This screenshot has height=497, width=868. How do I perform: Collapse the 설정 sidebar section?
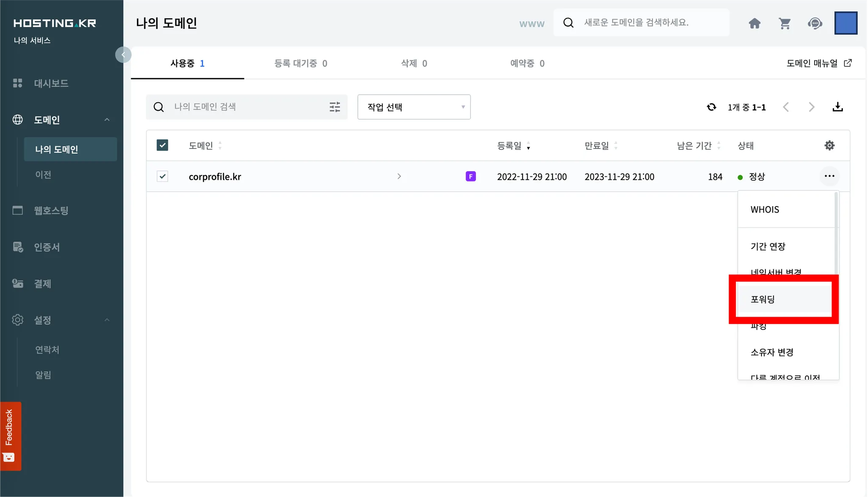pos(107,320)
